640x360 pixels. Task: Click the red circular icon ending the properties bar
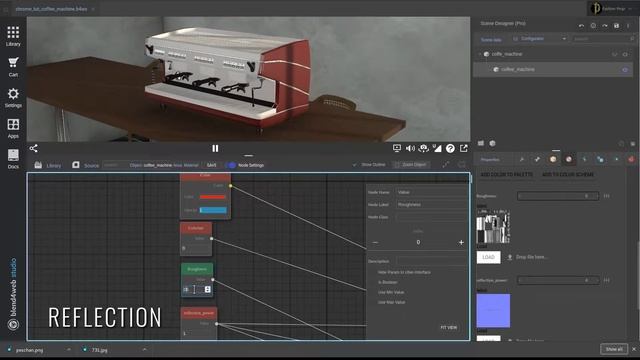[631, 159]
